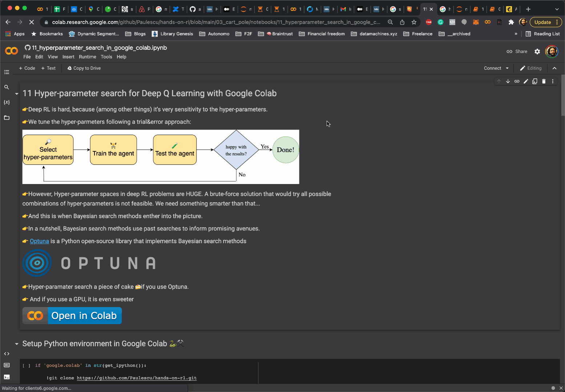
Task: Open the Insert menu
Action: click(68, 57)
